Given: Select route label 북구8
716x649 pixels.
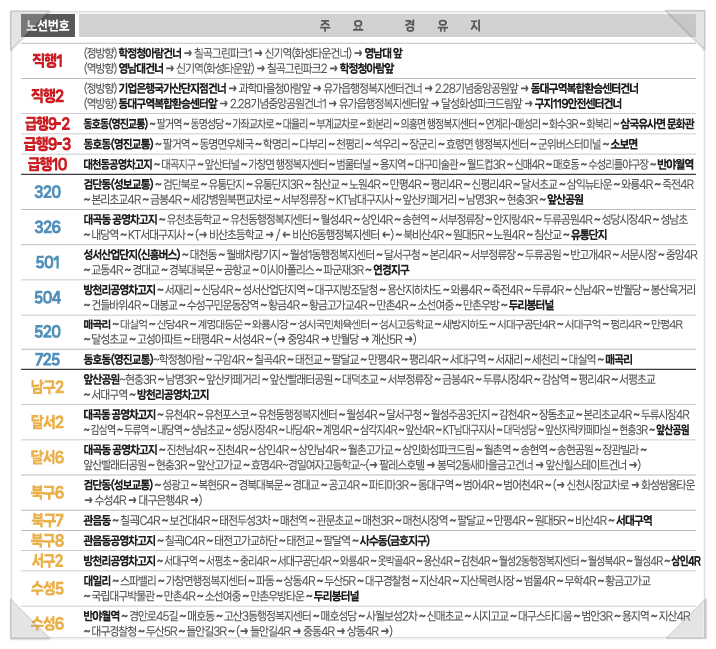Looking at the screenshot, I should coord(47,541).
